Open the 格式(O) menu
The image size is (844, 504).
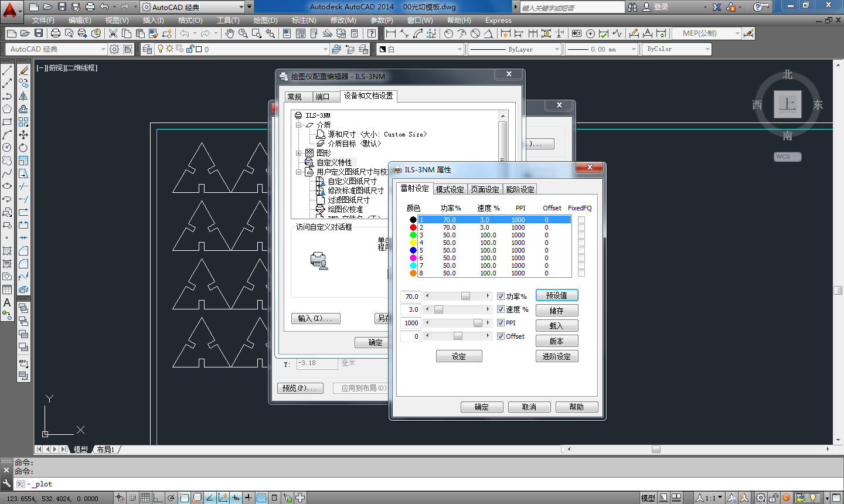point(190,21)
